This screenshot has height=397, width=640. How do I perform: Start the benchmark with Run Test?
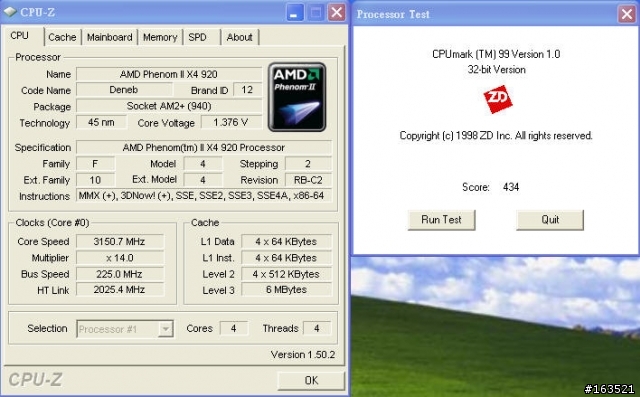[441, 220]
